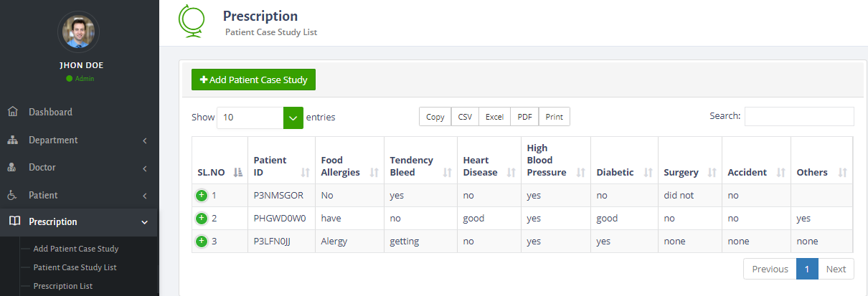Expand the Department menu chevron
The image size is (868, 296).
tap(145, 140)
